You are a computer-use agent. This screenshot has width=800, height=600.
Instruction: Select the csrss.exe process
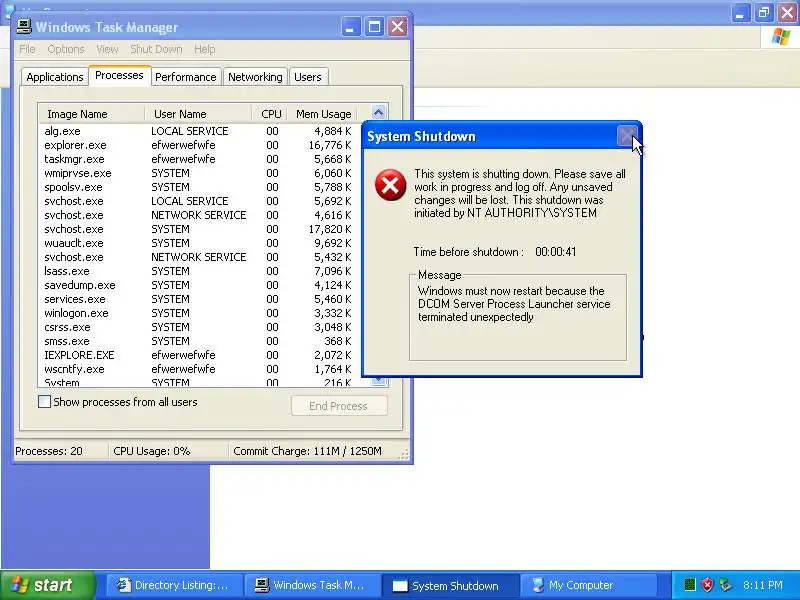(x=198, y=327)
